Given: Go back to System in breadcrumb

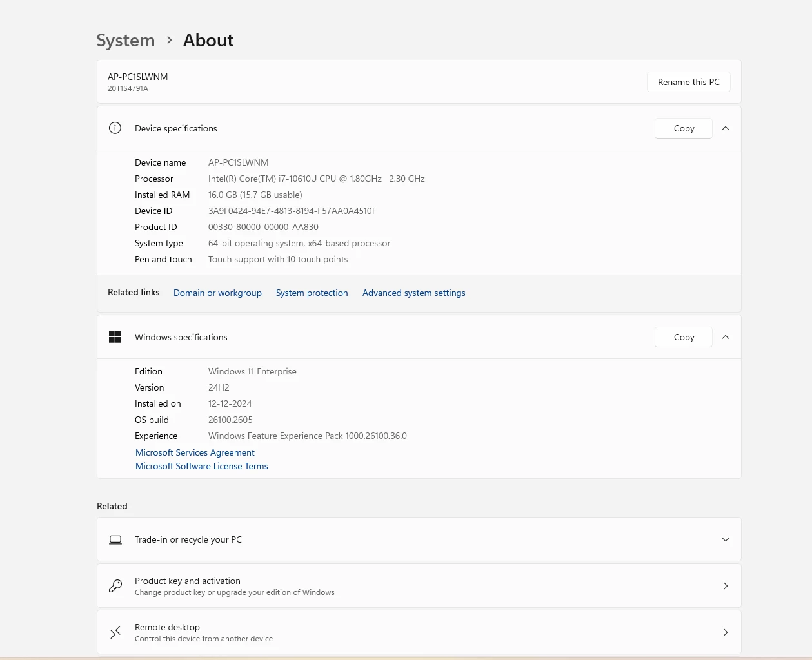Looking at the screenshot, I should (x=126, y=41).
